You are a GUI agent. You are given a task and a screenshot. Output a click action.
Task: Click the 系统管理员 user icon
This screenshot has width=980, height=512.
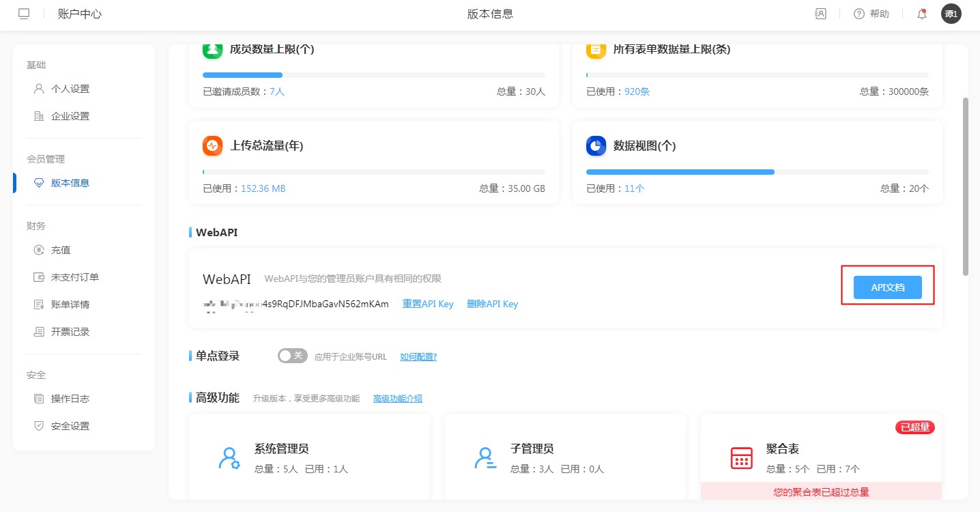coord(229,458)
